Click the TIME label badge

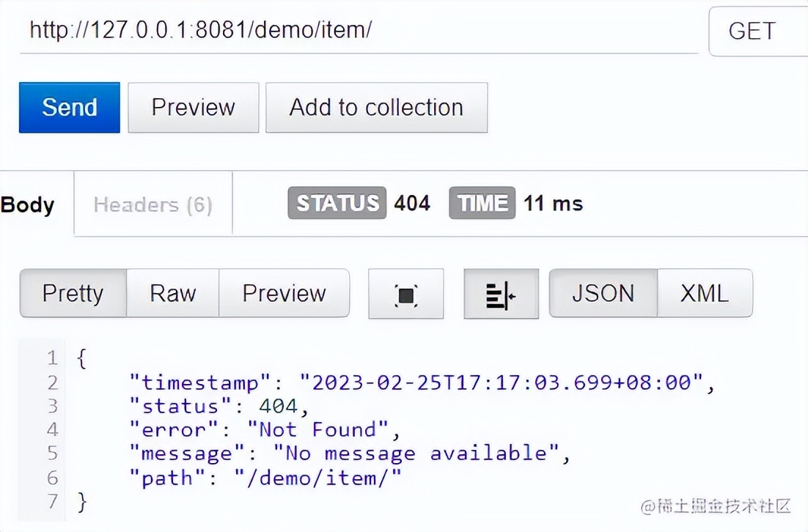click(x=482, y=203)
